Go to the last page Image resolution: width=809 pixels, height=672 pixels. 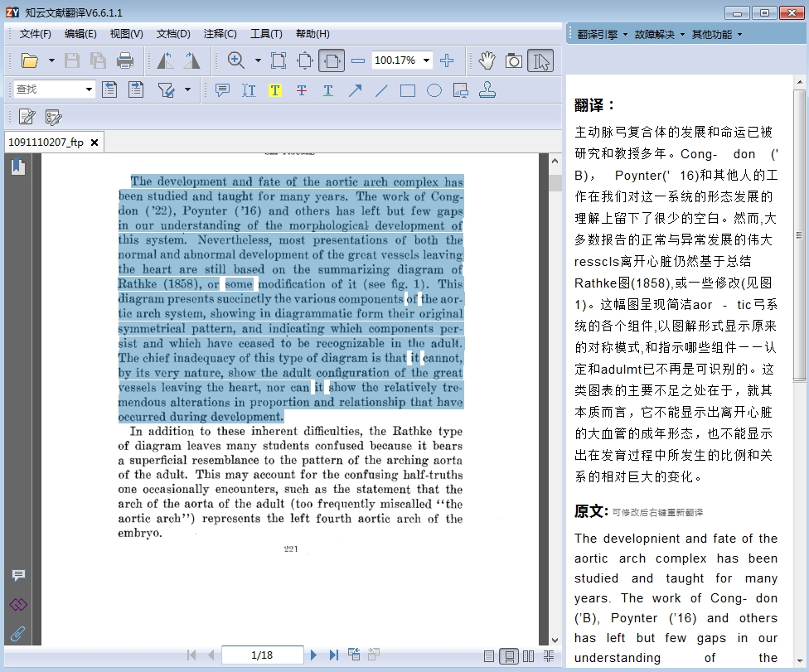click(x=333, y=655)
